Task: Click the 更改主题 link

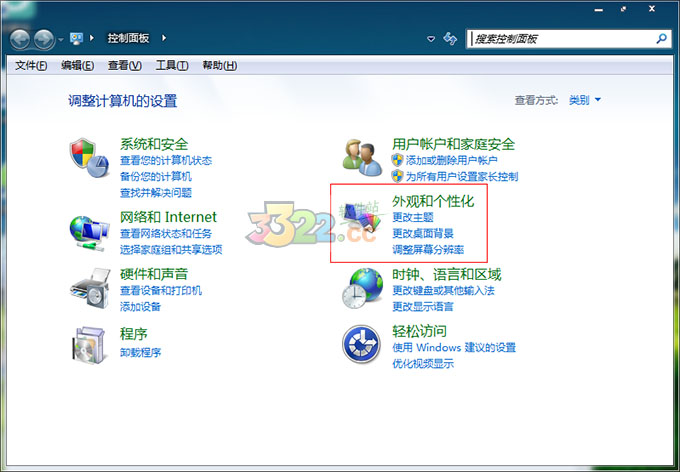Action: click(x=413, y=217)
